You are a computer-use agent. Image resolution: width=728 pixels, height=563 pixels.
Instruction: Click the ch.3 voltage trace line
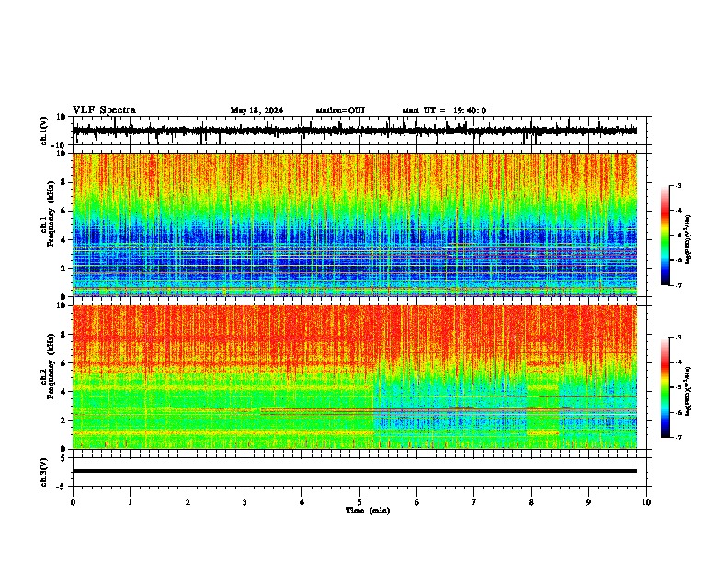[x=355, y=471]
